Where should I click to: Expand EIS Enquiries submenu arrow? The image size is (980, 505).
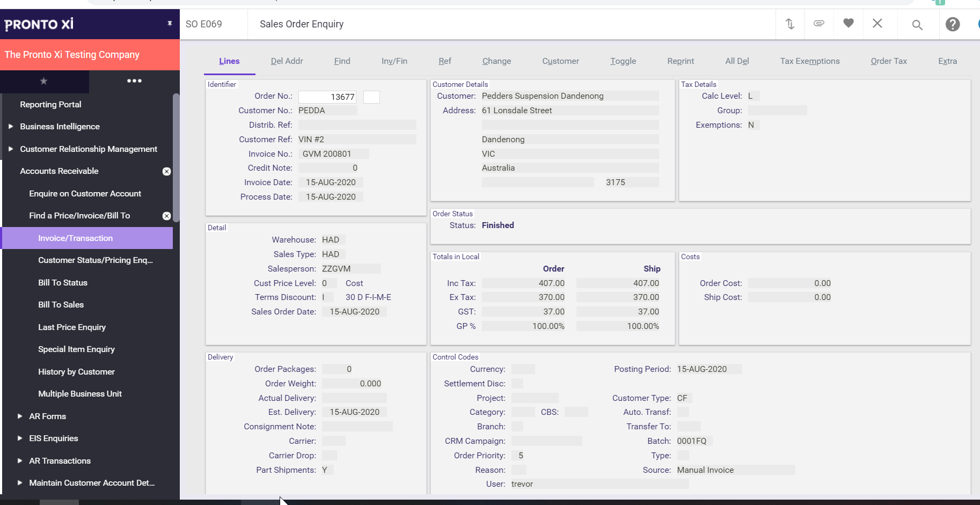tap(20, 438)
